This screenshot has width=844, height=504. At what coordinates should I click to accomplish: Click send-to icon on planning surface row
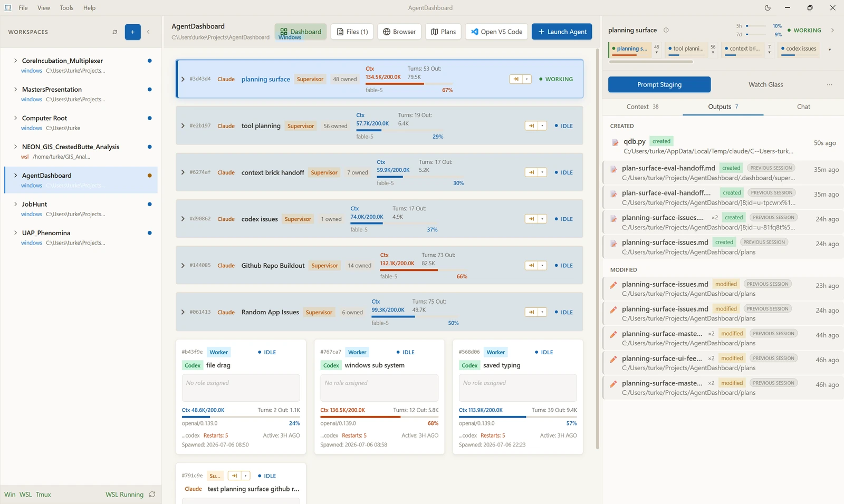(x=516, y=79)
